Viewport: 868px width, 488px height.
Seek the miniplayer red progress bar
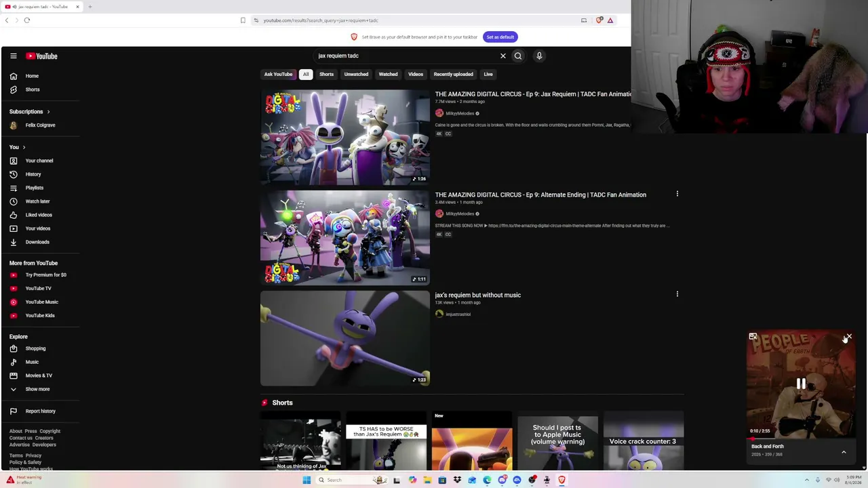click(x=801, y=438)
